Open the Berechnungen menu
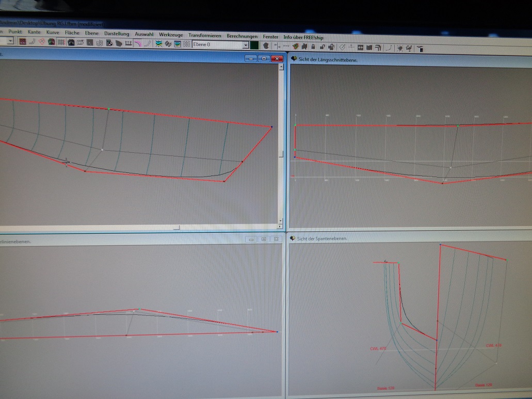The height and width of the screenshot is (399, 532). (241, 36)
